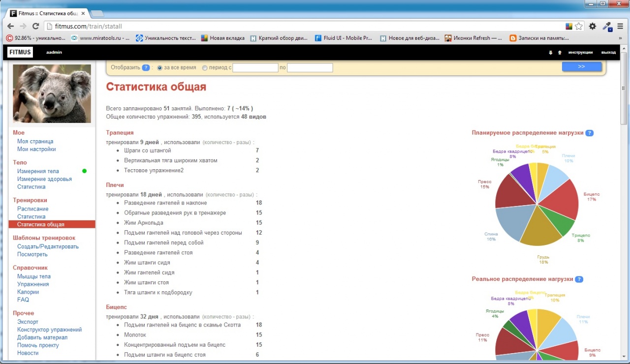This screenshot has width=630, height=364.
Task: Click help icon beside Планируемое распределение нагрузки
Action: (x=589, y=133)
